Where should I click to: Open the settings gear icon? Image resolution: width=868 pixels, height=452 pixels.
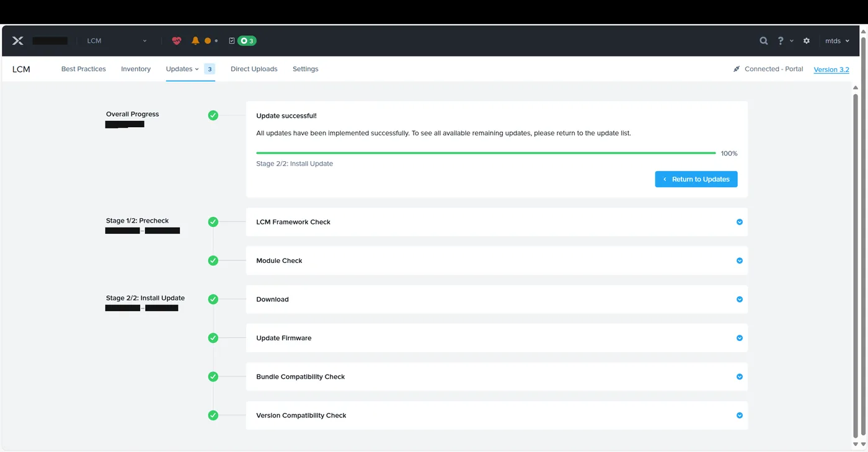(x=807, y=41)
